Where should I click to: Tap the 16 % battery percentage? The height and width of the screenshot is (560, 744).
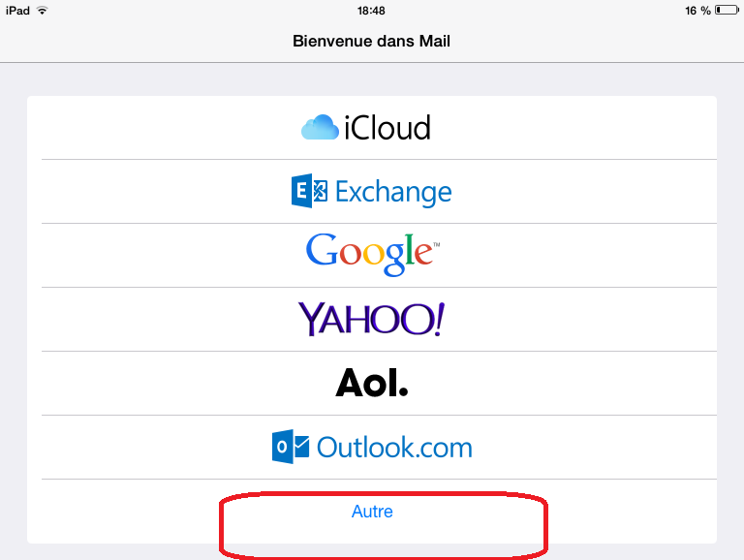pyautogui.click(x=697, y=11)
